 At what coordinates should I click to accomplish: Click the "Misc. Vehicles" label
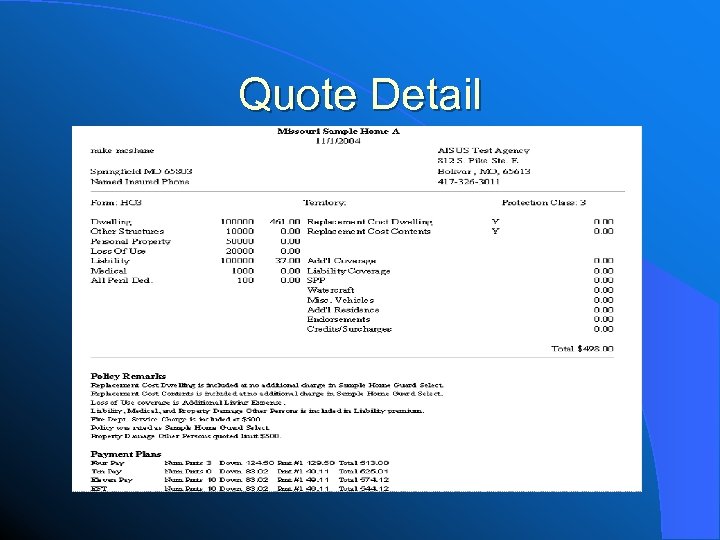click(340, 300)
